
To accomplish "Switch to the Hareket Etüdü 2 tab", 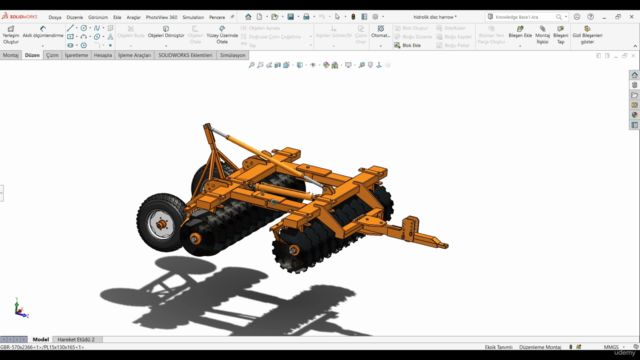I will click(x=76, y=339).
